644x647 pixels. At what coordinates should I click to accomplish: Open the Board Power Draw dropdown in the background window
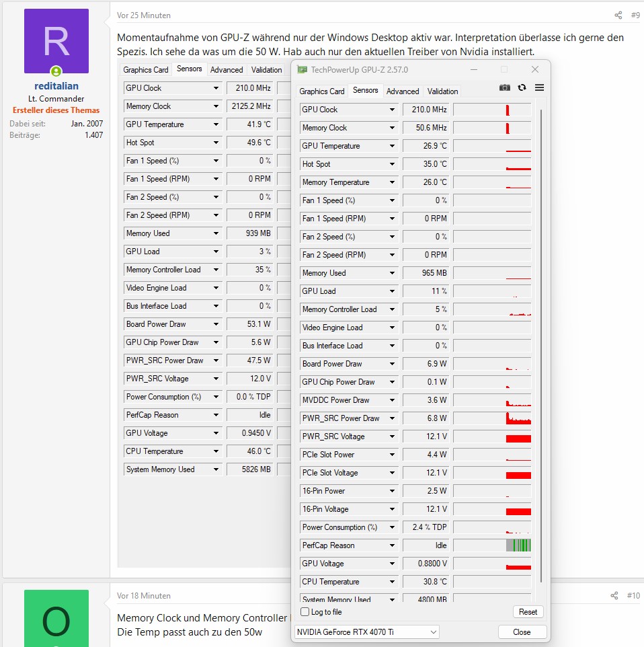click(x=216, y=324)
